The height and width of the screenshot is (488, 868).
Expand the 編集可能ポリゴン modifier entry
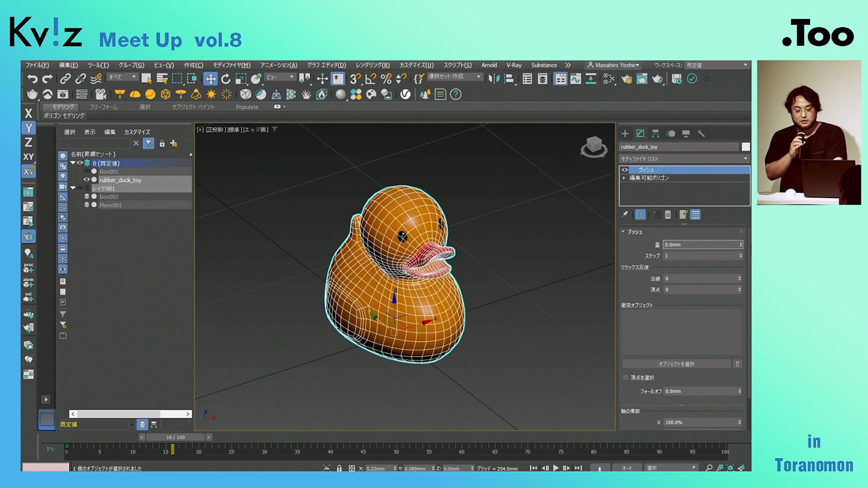click(624, 178)
